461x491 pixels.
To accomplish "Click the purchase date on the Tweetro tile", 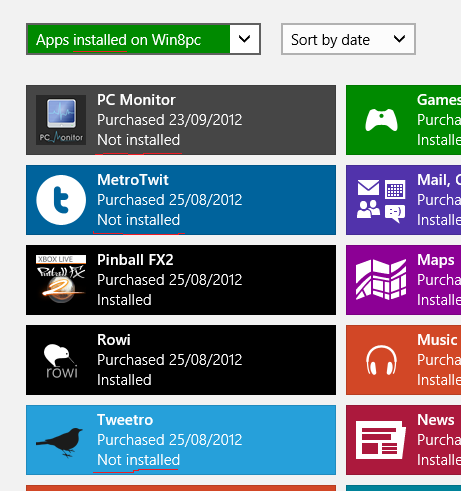I will pos(169,440).
